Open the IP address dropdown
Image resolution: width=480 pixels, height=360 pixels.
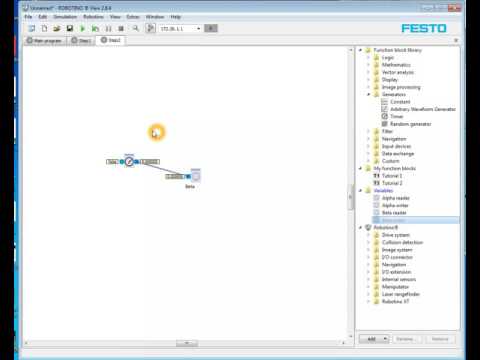click(x=198, y=29)
